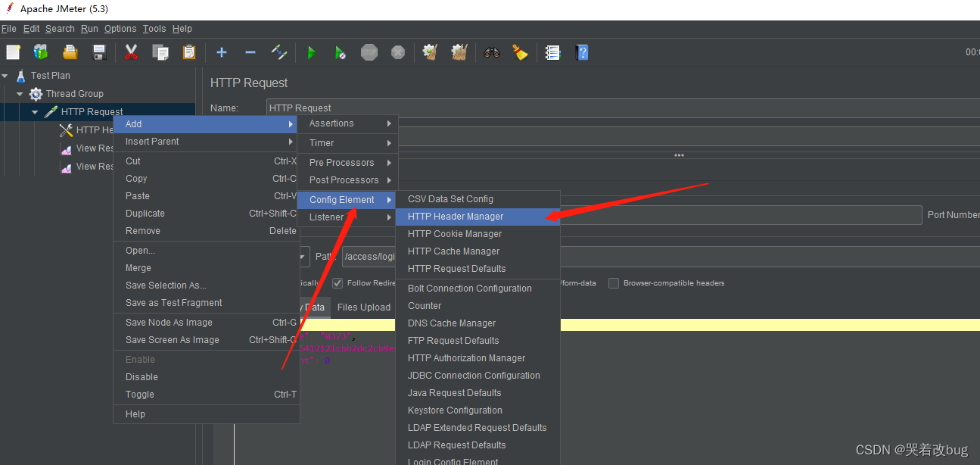Image resolution: width=980 pixels, height=465 pixels.
Task: Click the wrench icon beside HTTP He... node
Action: pyautogui.click(x=66, y=130)
